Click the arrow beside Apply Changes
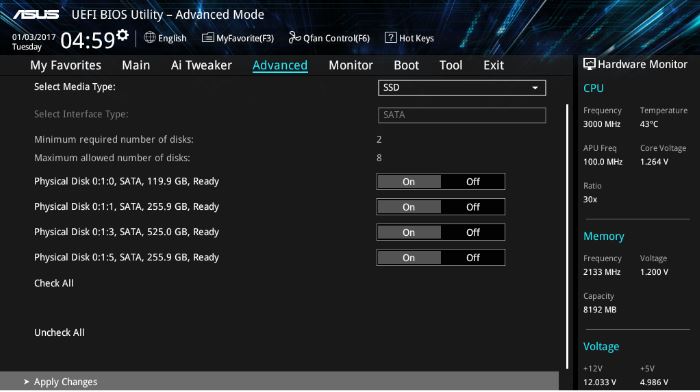This screenshot has width=700, height=392. [x=26, y=382]
